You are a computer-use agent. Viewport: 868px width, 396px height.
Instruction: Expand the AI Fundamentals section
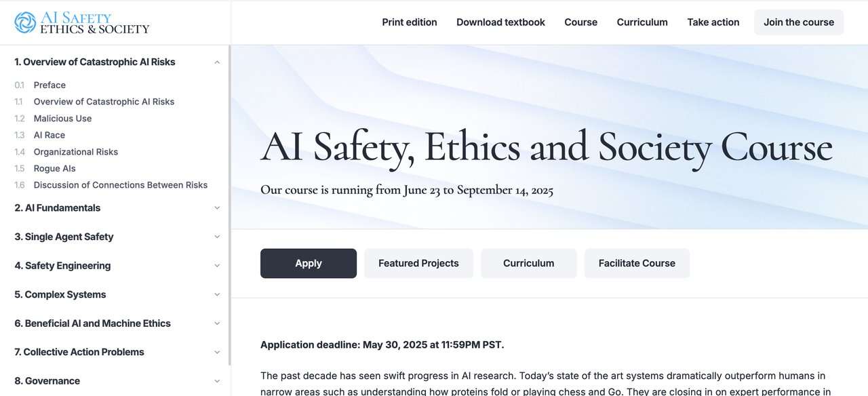(217, 208)
